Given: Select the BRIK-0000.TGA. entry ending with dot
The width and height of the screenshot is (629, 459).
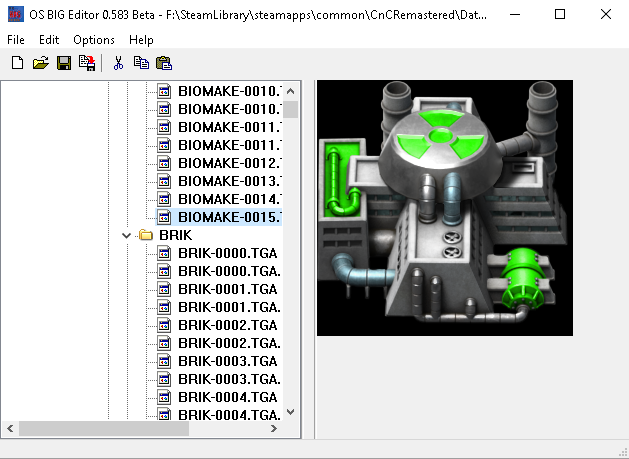Looking at the screenshot, I should point(229,271).
